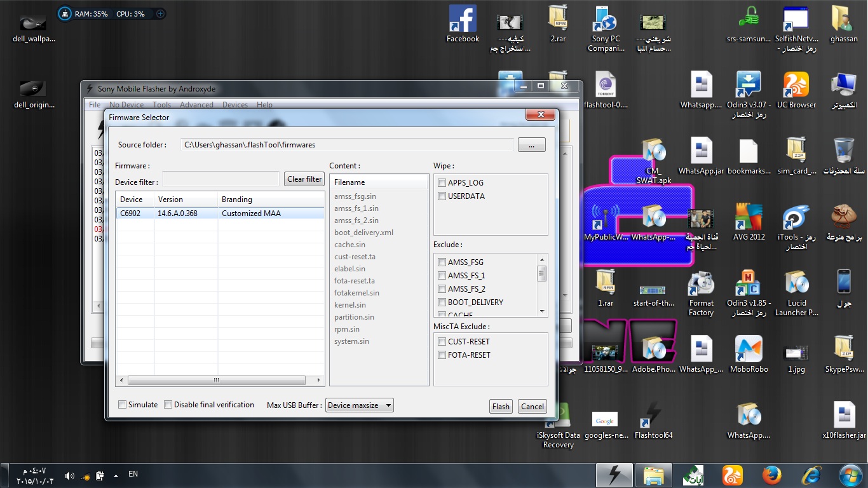The image size is (868, 488).
Task: Launch Sony PC Companion shortcut
Action: 606,29
